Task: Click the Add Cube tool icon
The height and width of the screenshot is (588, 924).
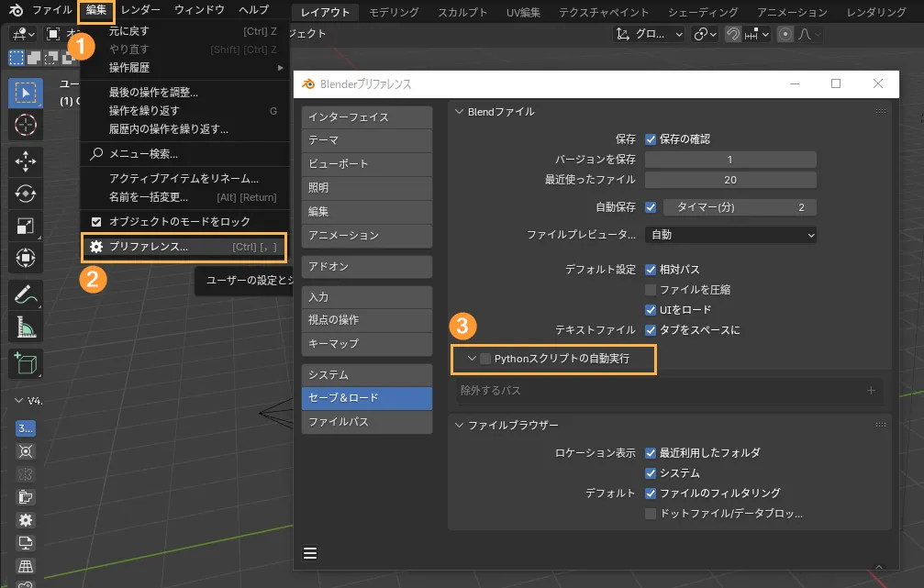Action: click(26, 363)
